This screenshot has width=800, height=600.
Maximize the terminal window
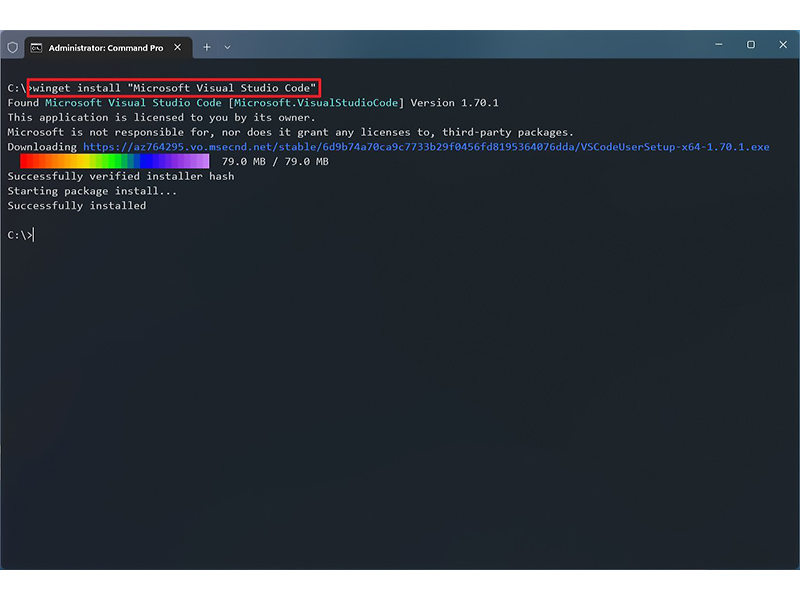tap(751, 45)
